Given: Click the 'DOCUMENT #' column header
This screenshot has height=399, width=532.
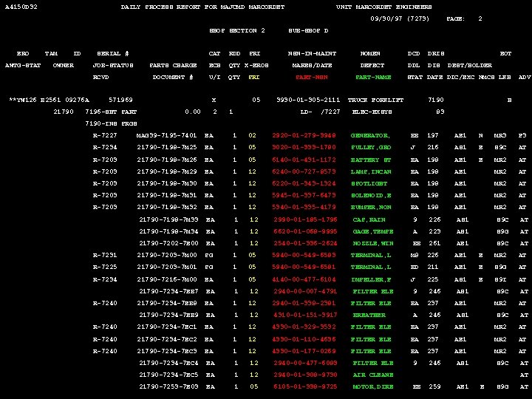Looking at the screenshot, I should [173, 78].
